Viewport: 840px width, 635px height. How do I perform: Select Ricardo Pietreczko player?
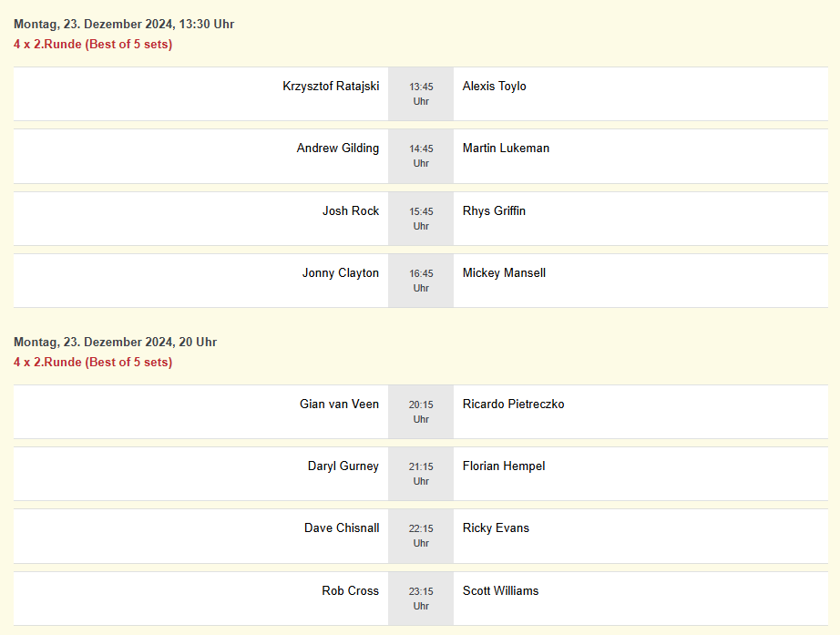point(513,405)
